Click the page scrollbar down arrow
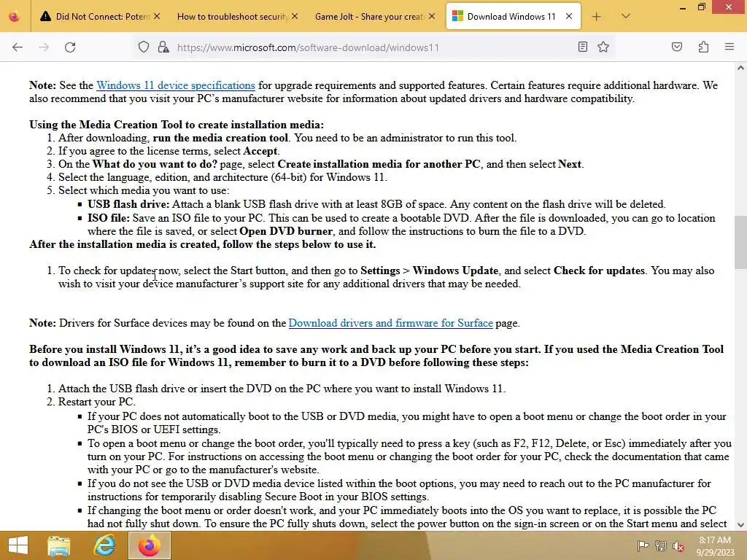Image resolution: width=747 pixels, height=560 pixels. click(740, 525)
